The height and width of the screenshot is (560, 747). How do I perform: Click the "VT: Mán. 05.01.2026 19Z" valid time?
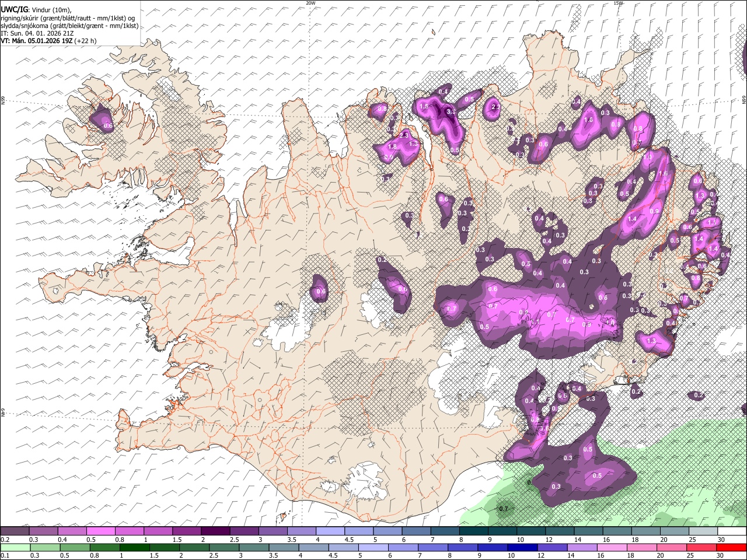coord(37,41)
